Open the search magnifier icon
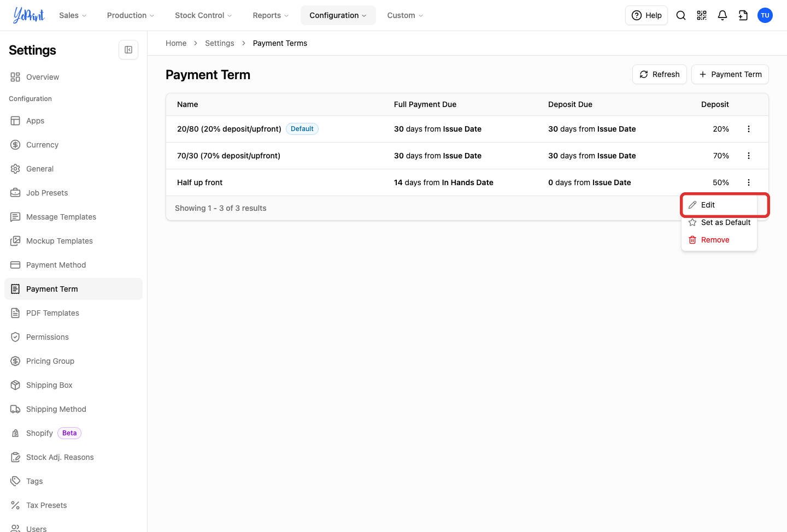This screenshot has height=532, width=787. point(681,15)
